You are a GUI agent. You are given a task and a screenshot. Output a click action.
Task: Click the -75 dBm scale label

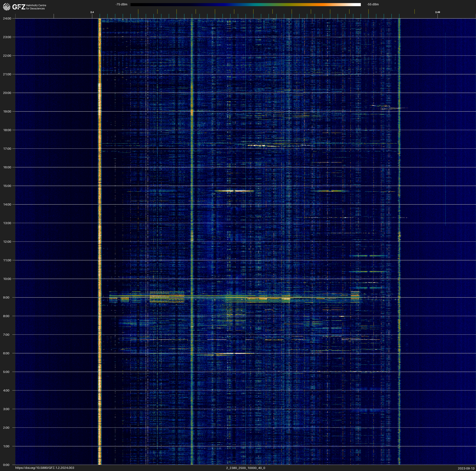pyautogui.click(x=121, y=4)
